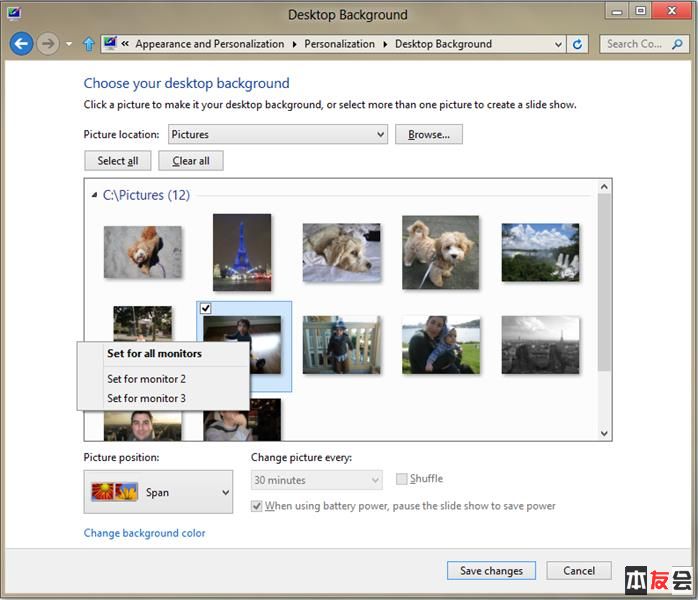Select the child at white fence thumbnail

(x=341, y=345)
